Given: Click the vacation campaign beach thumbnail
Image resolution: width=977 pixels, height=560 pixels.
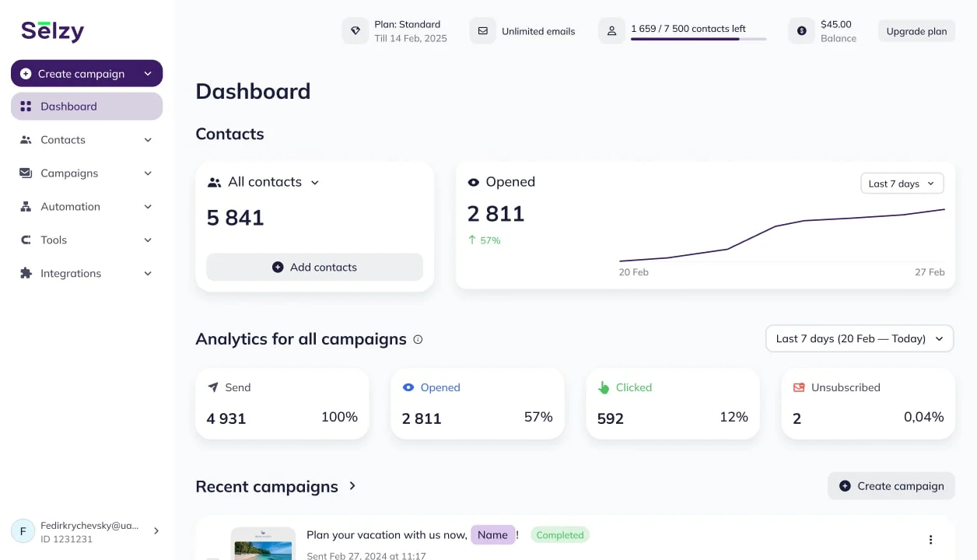Looking at the screenshot, I should (263, 543).
